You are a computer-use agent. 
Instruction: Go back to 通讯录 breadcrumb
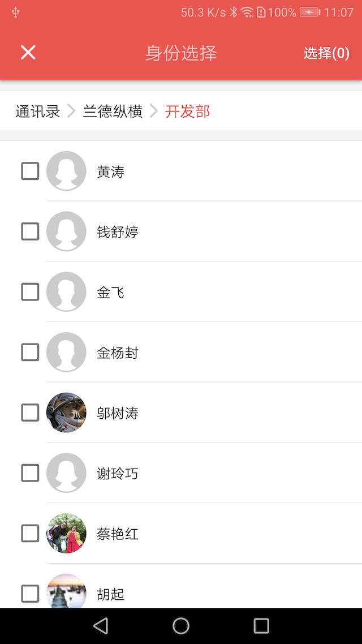pos(37,111)
